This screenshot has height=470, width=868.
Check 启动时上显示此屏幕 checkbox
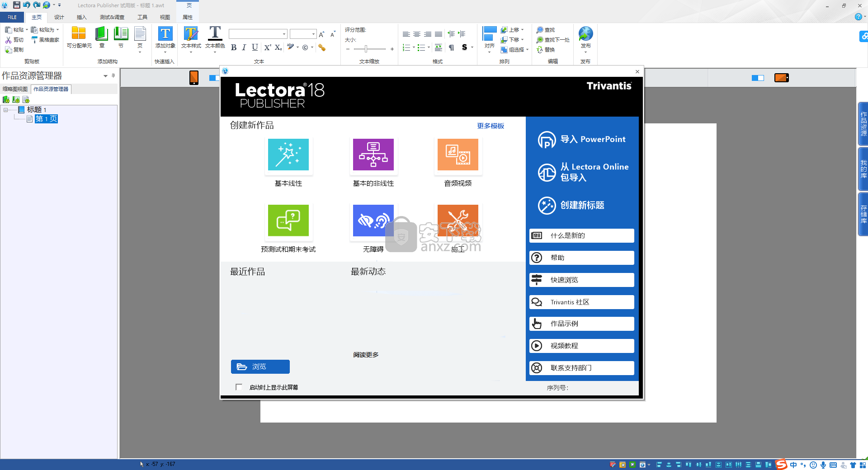239,387
